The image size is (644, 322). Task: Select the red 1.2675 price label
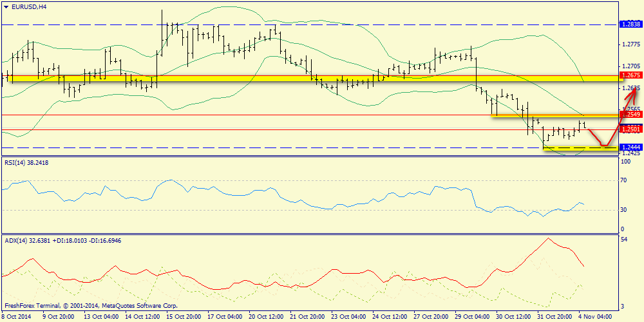pos(630,75)
